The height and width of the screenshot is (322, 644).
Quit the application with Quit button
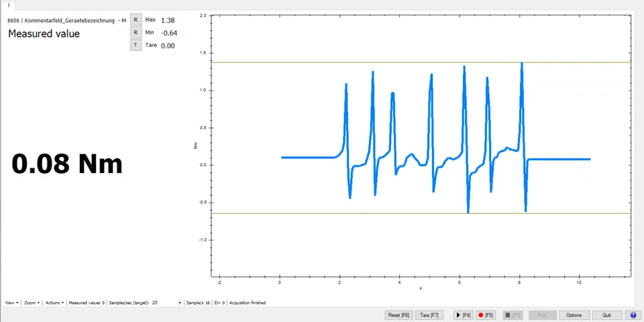(x=606, y=315)
